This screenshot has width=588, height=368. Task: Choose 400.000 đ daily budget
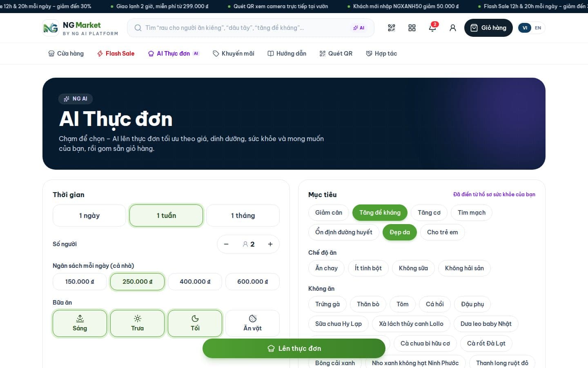pyautogui.click(x=195, y=282)
